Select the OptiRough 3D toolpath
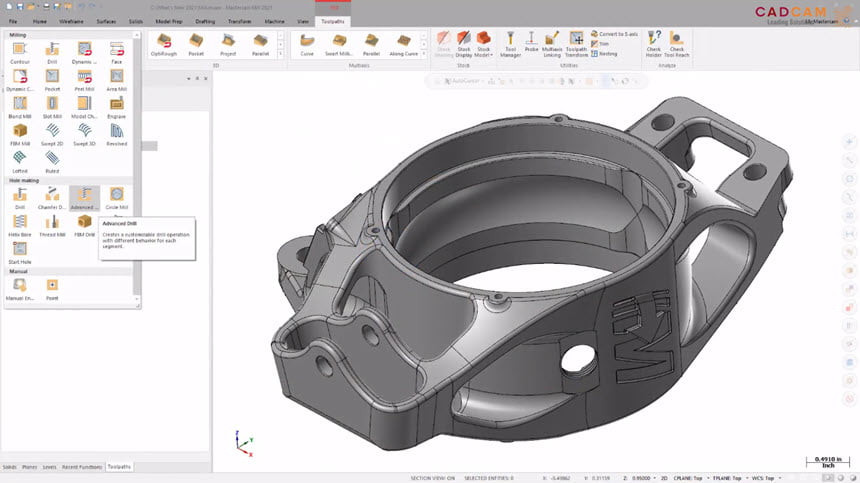This screenshot has width=860, height=483. 163,45
